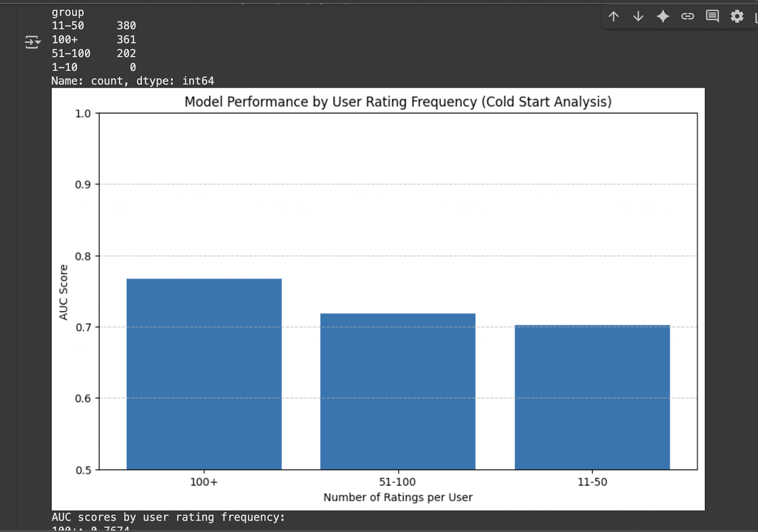Click the chart title text
Viewport: 758px width, 532px height.
397,102
